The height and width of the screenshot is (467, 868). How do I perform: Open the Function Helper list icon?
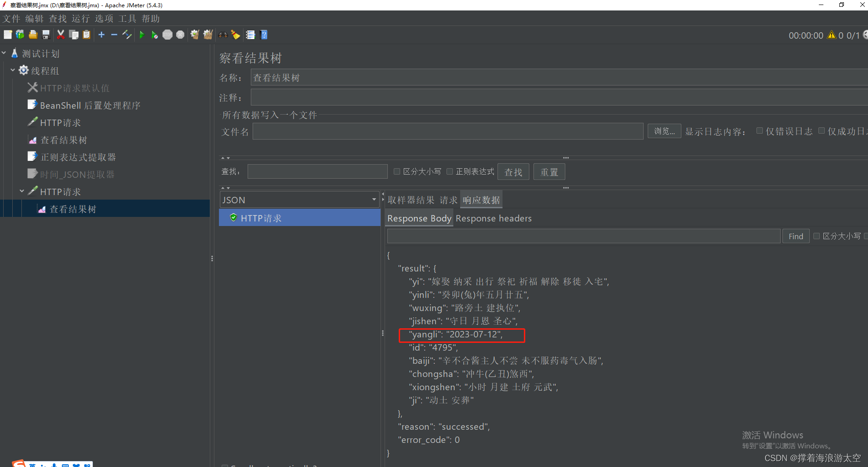[x=250, y=35]
